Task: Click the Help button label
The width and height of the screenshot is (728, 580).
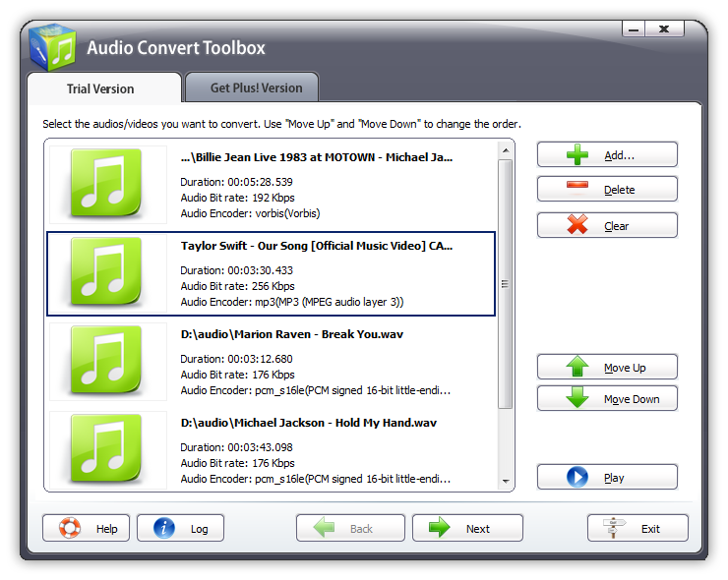Action: [x=107, y=529]
